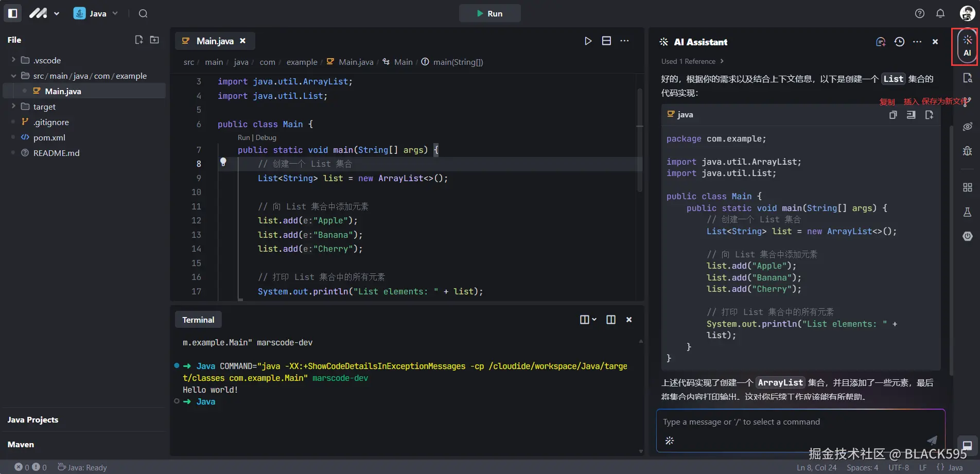The image size is (980, 474).
Task: Focus the AI message input field
Action: click(793, 422)
